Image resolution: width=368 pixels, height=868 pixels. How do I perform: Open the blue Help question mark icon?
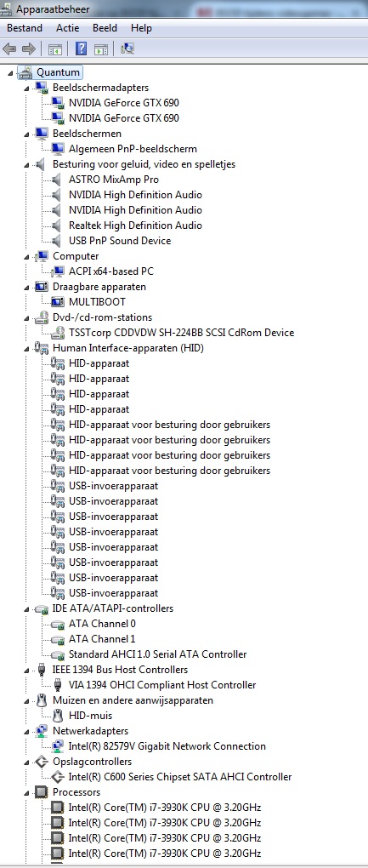pos(82,49)
